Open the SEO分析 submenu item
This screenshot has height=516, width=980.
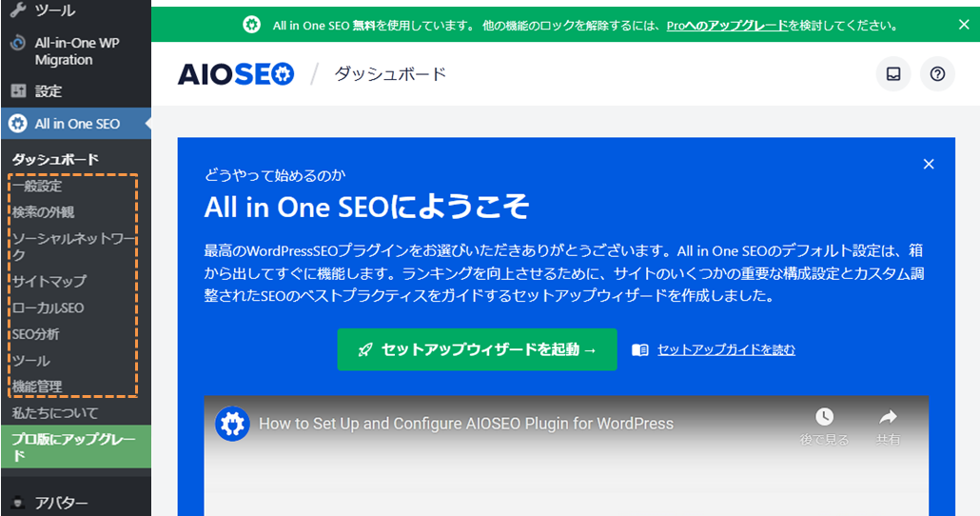coord(35,334)
